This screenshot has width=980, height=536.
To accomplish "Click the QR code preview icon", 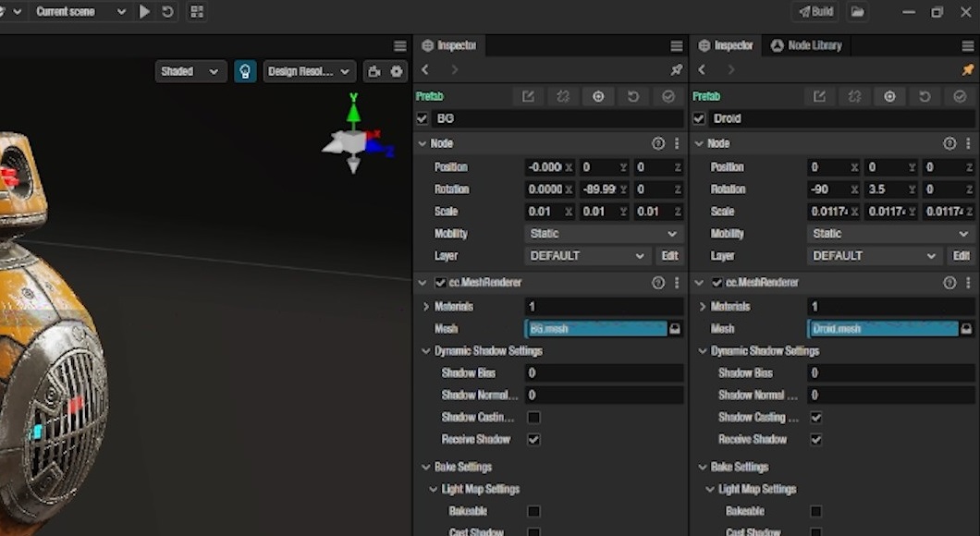I will (x=196, y=12).
